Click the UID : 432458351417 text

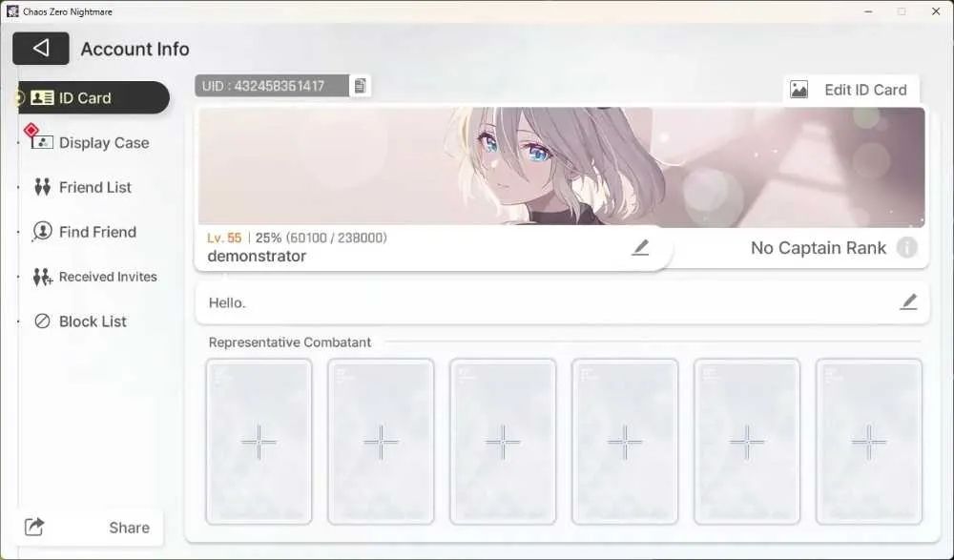263,86
